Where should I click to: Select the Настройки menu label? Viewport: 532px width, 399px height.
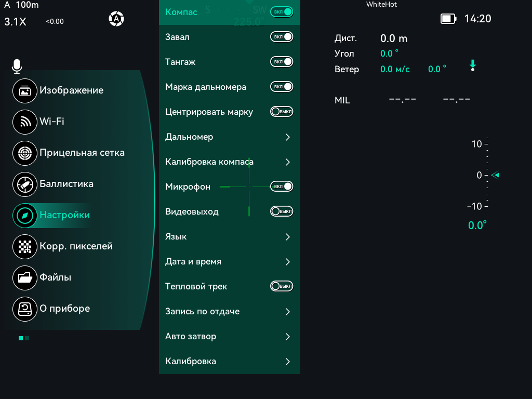(x=65, y=215)
